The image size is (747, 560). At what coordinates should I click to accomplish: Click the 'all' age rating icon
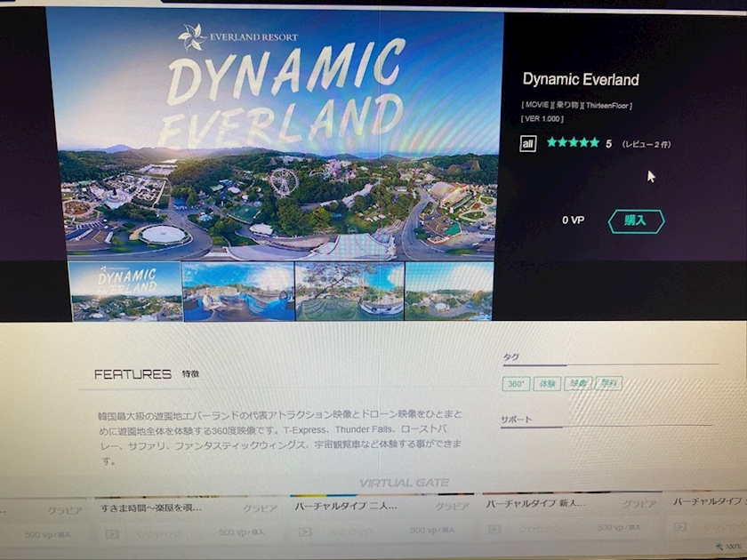(527, 144)
